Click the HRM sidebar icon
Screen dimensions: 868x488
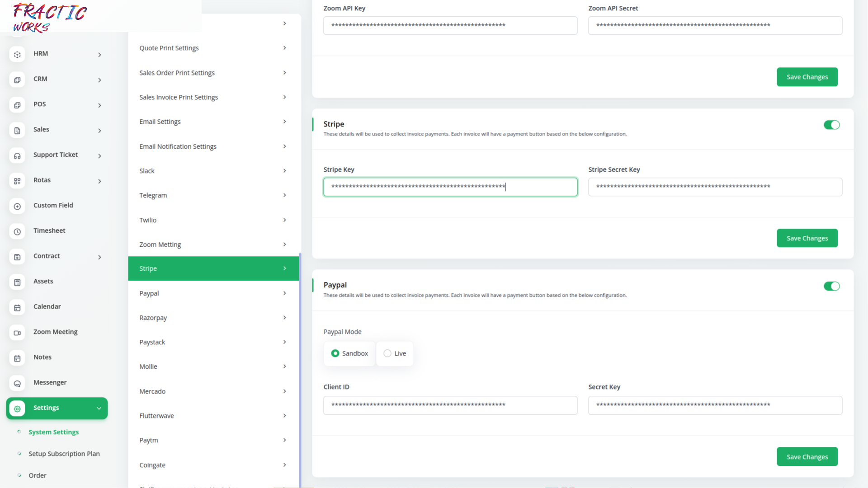(x=17, y=55)
